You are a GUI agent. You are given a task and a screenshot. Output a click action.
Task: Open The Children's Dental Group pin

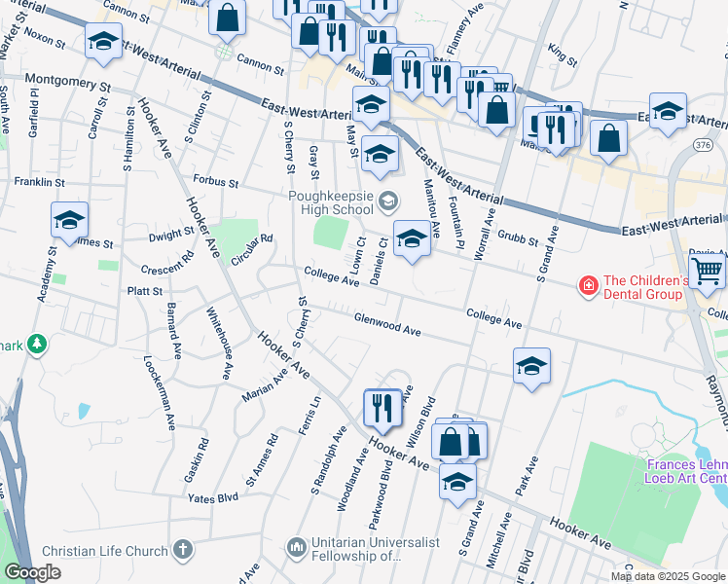point(588,285)
